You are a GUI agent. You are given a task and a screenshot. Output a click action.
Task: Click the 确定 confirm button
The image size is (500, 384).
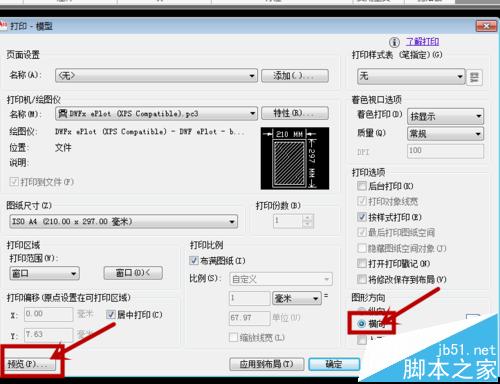[x=334, y=364]
